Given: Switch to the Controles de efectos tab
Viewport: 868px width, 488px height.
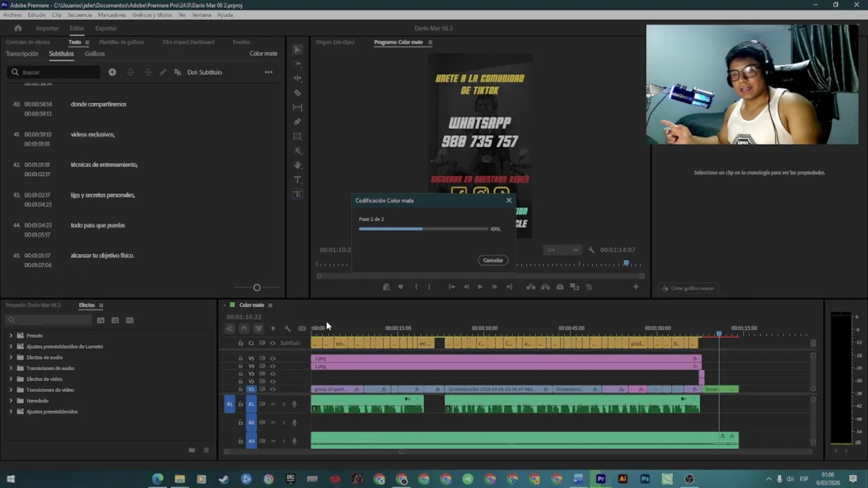Looking at the screenshot, I should pos(28,42).
